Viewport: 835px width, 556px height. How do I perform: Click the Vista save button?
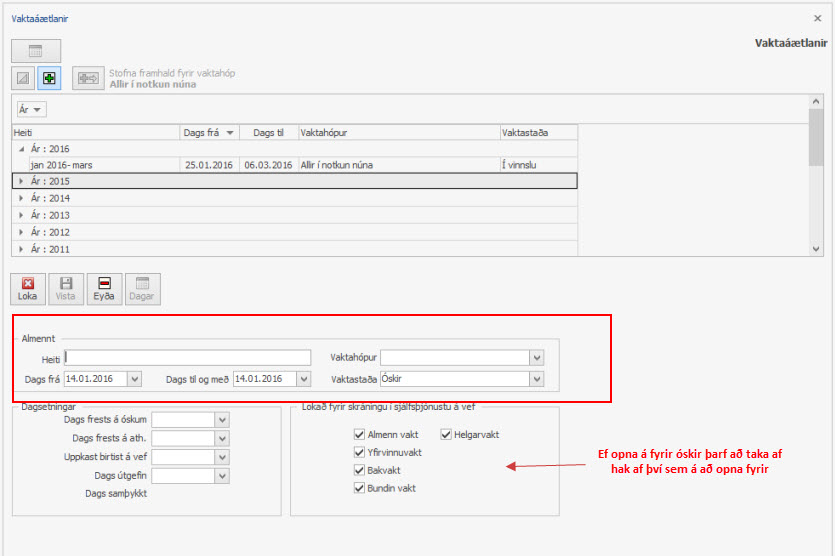point(66,289)
